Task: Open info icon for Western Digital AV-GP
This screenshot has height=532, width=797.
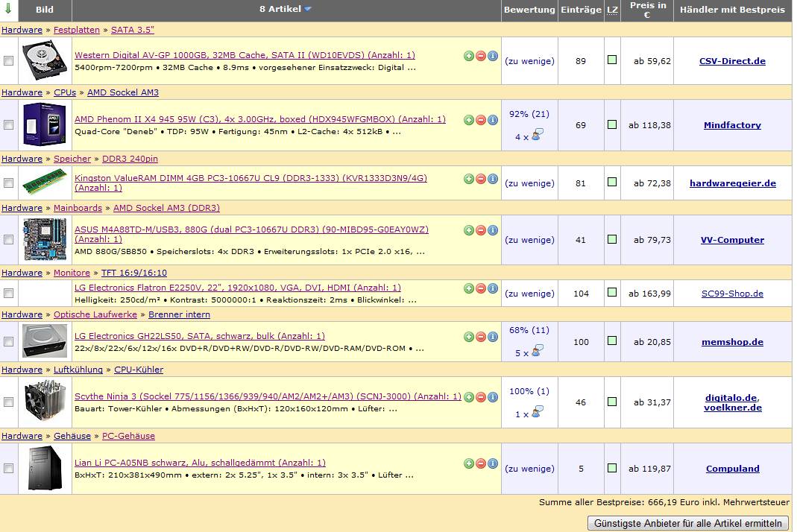Action: [x=493, y=56]
